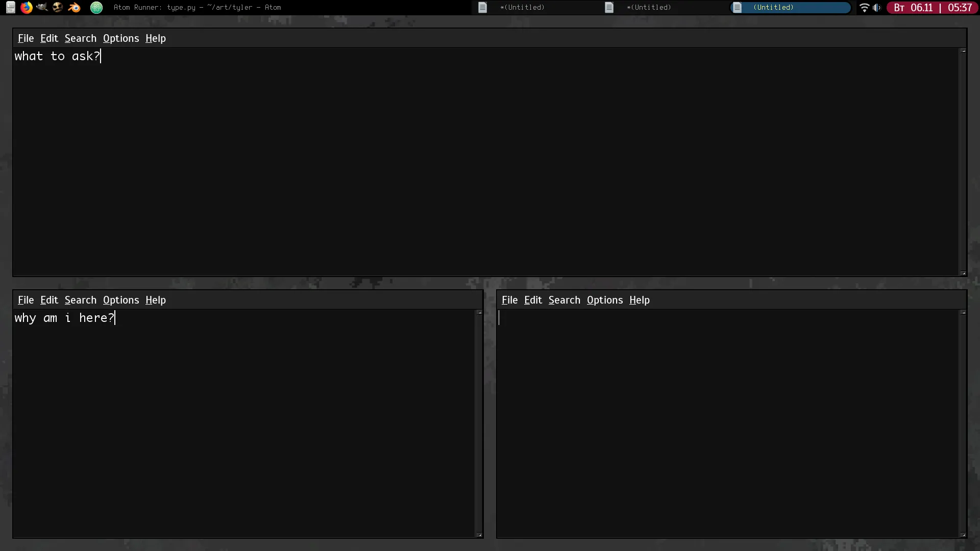Open Options menu in top editor window
The width and height of the screenshot is (980, 551).
pos(120,38)
